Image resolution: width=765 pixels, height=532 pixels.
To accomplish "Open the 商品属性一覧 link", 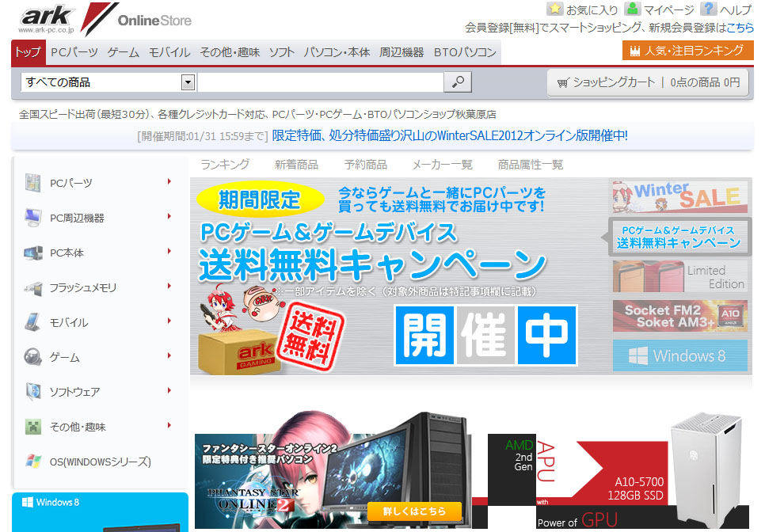I will pos(531,165).
